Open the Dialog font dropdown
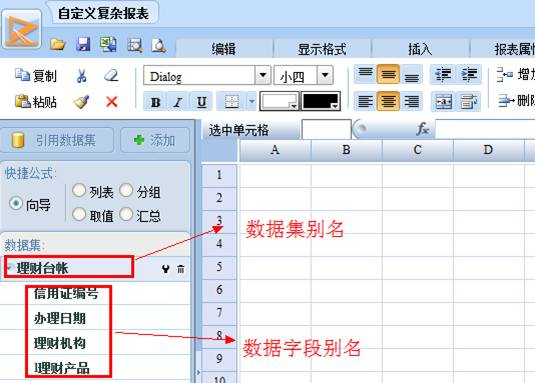 (x=263, y=75)
